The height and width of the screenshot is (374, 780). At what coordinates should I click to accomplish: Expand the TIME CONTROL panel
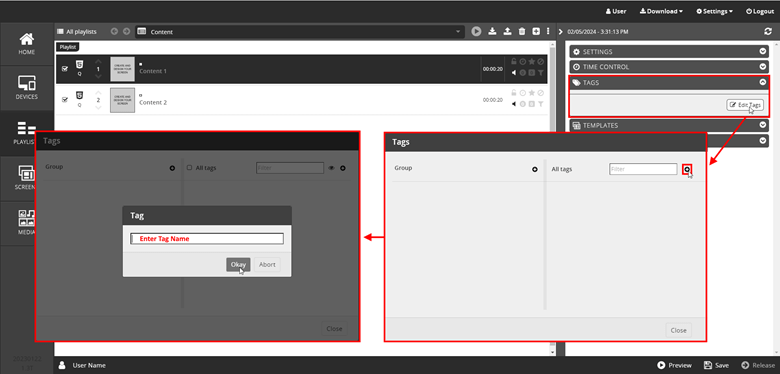pos(669,67)
